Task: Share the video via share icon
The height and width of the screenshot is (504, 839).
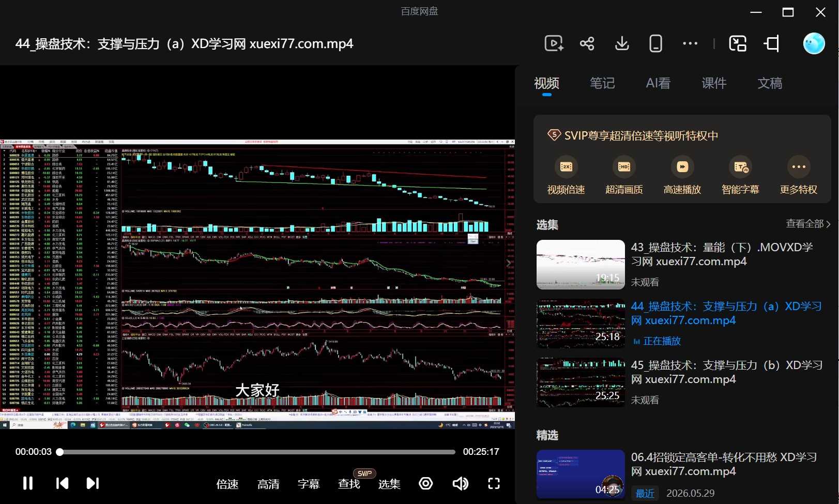Action: [x=587, y=43]
